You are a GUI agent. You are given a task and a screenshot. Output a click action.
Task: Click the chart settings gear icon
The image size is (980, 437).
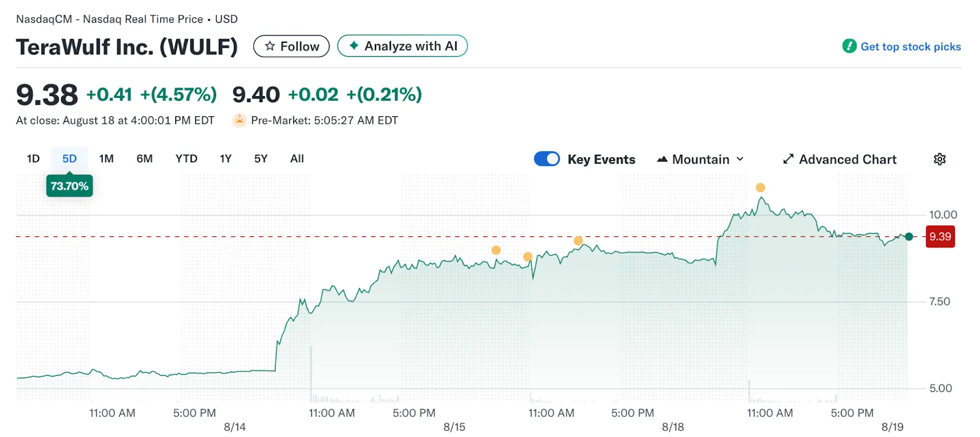tap(940, 159)
